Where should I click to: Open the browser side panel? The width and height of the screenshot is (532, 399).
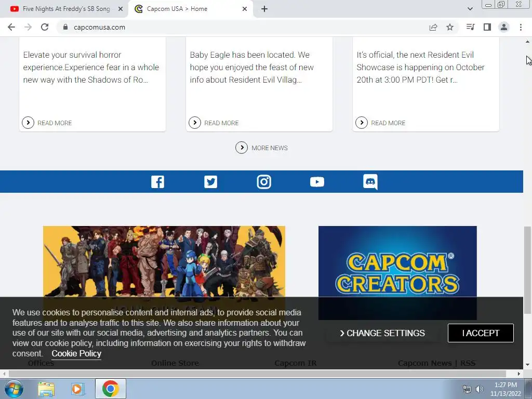(x=487, y=27)
